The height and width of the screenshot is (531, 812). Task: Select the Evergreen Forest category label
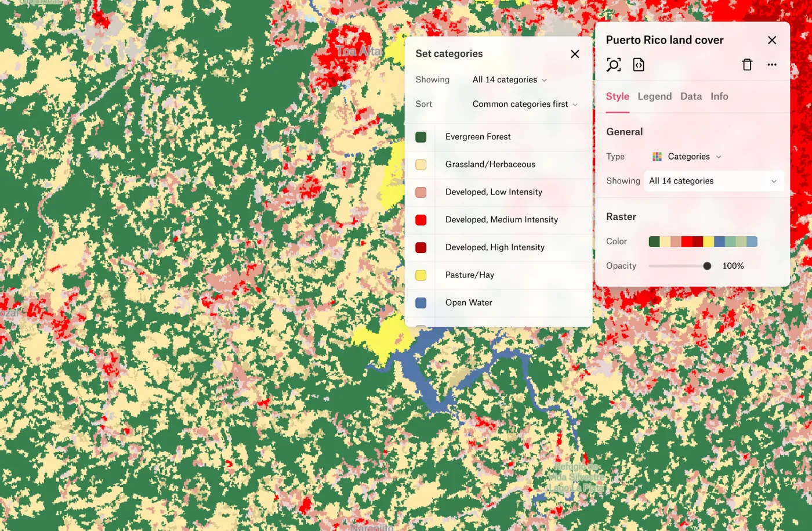tap(478, 137)
